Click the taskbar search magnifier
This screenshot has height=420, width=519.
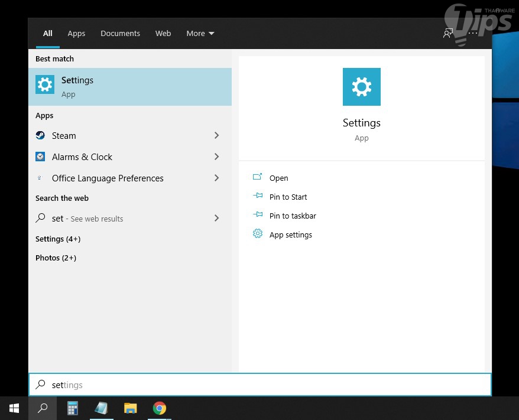[43, 408]
